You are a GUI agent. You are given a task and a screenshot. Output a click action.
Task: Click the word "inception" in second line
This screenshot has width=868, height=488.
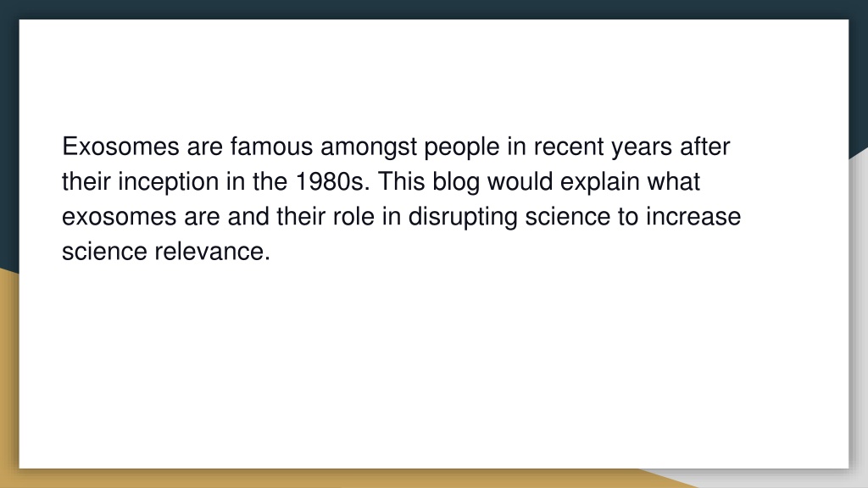coord(169,183)
